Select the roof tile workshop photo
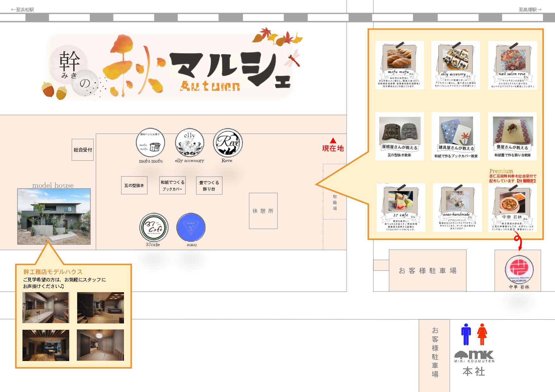 click(399, 136)
